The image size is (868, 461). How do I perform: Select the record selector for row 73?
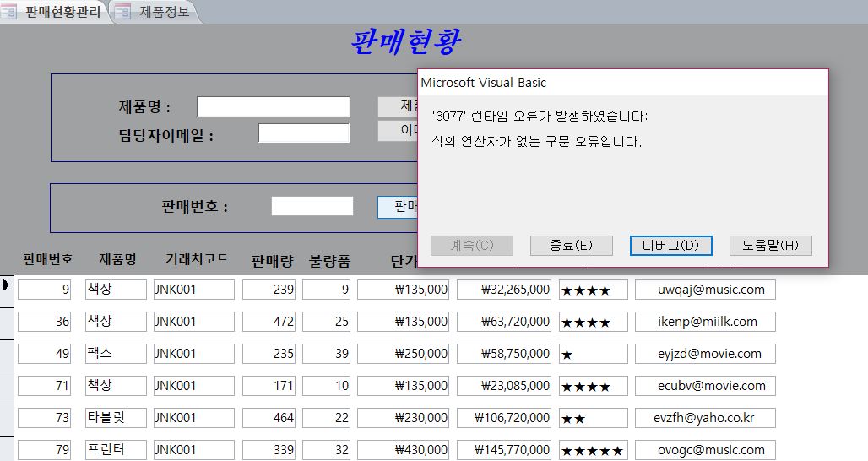pos(7,418)
